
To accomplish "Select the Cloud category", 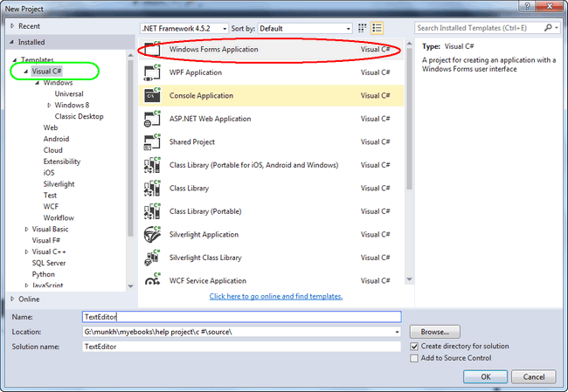I will 53,150.
